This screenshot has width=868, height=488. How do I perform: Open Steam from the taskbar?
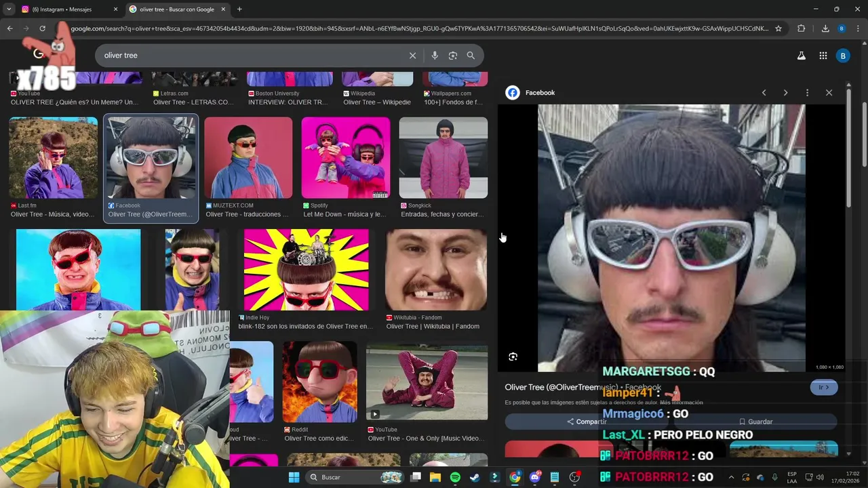(475, 477)
